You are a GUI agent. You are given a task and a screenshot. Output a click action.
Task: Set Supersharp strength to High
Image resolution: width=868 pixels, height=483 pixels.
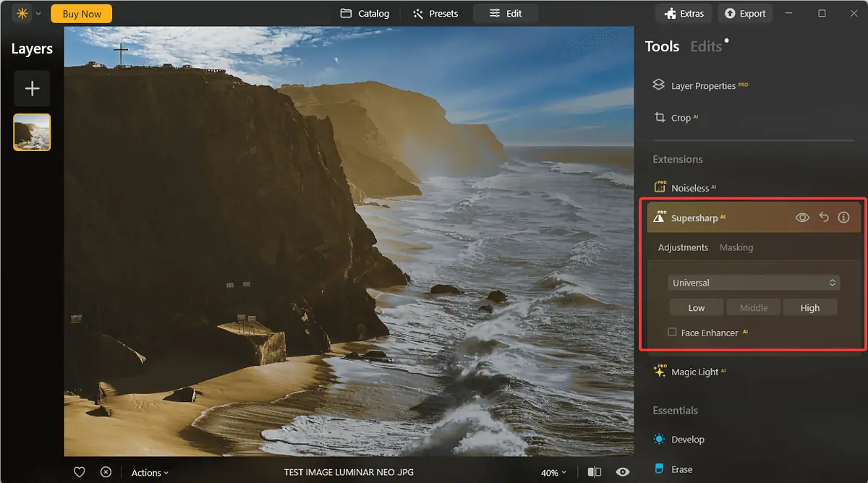click(809, 307)
